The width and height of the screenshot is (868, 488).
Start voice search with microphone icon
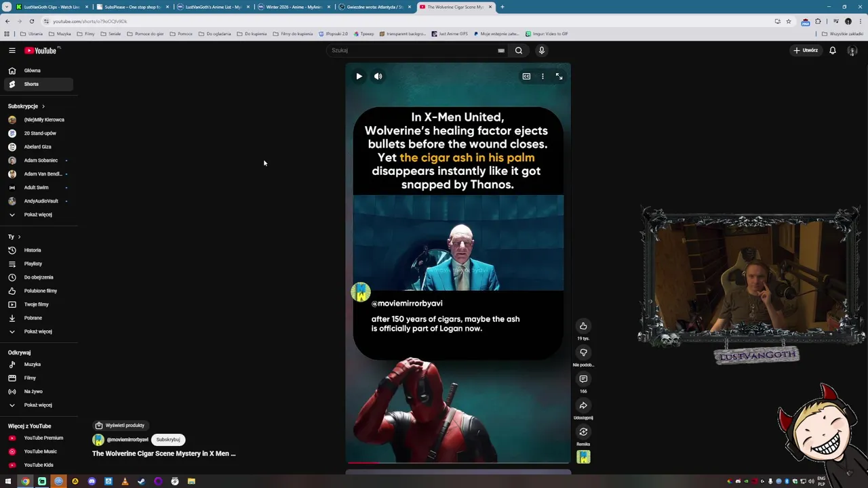pos(541,50)
